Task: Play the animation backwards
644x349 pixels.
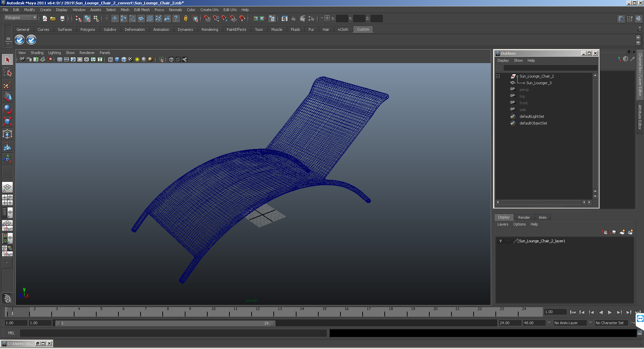Action: pos(601,312)
